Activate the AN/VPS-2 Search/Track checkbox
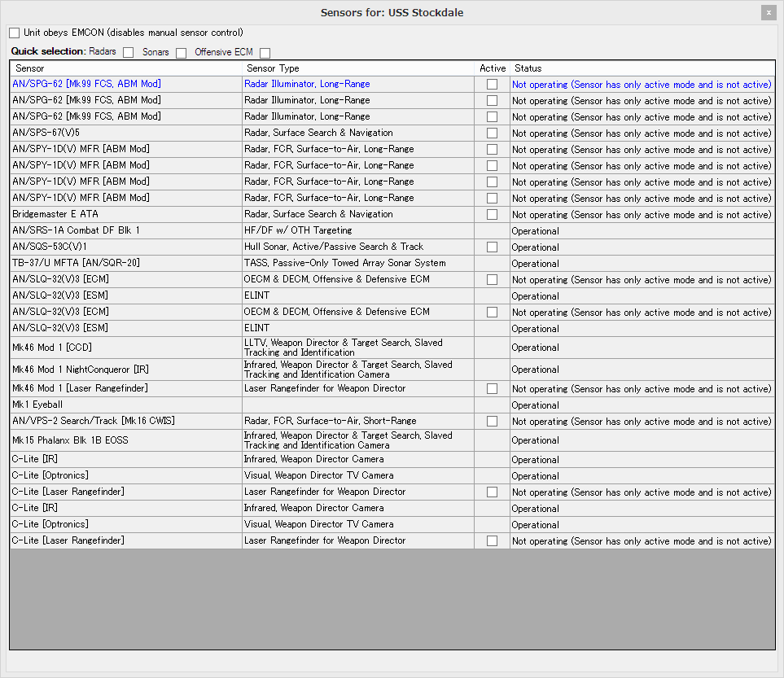This screenshot has height=678, width=784. (492, 421)
